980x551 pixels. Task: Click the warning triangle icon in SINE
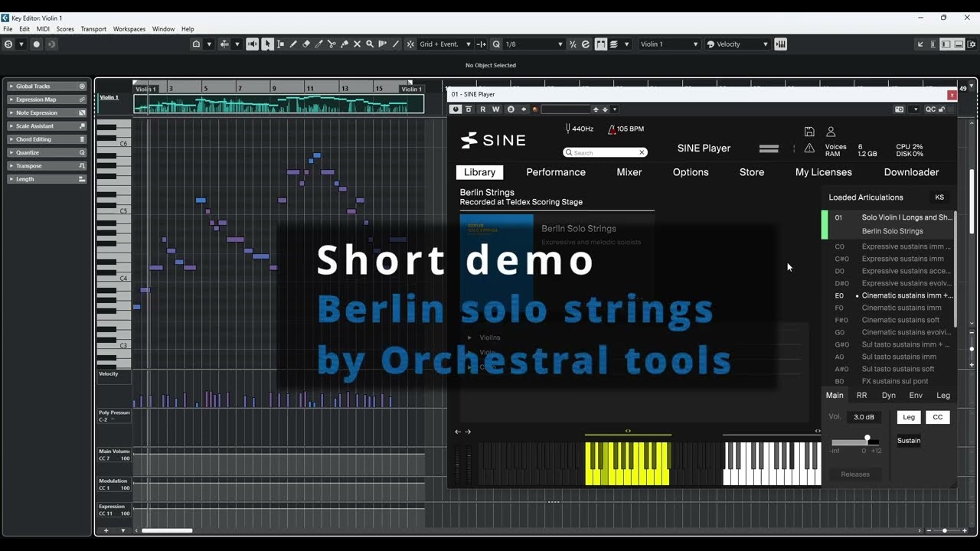click(x=808, y=148)
